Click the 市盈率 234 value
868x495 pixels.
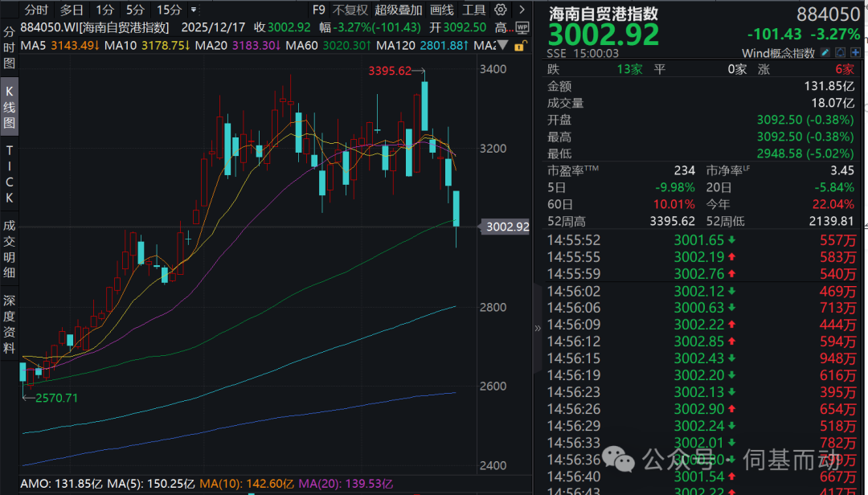coord(684,170)
